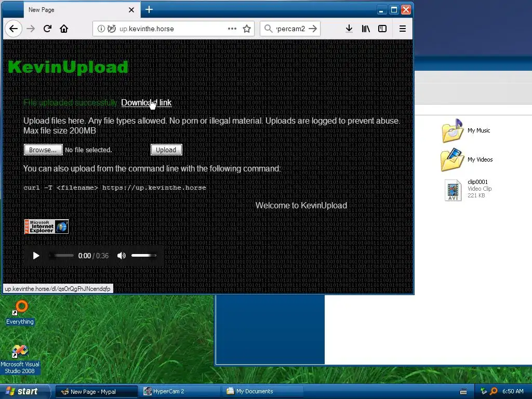532x399 pixels.
Task: Click the Microsoft Internet Explorer badge
Action: click(46, 227)
